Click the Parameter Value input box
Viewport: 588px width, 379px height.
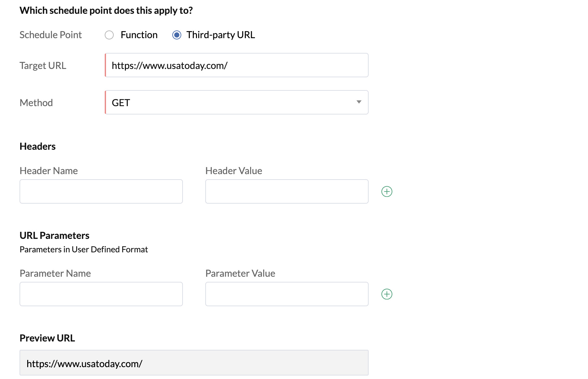[x=287, y=294]
